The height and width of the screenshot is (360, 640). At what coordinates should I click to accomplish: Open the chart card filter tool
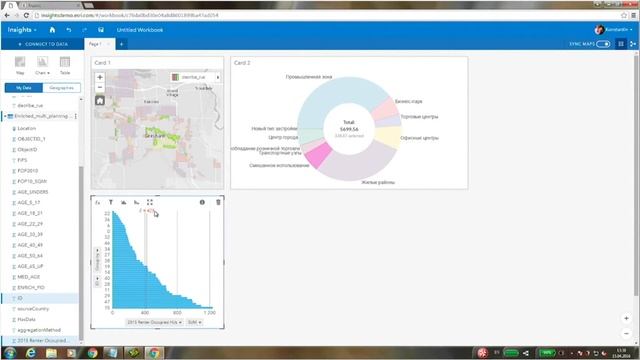(x=111, y=202)
